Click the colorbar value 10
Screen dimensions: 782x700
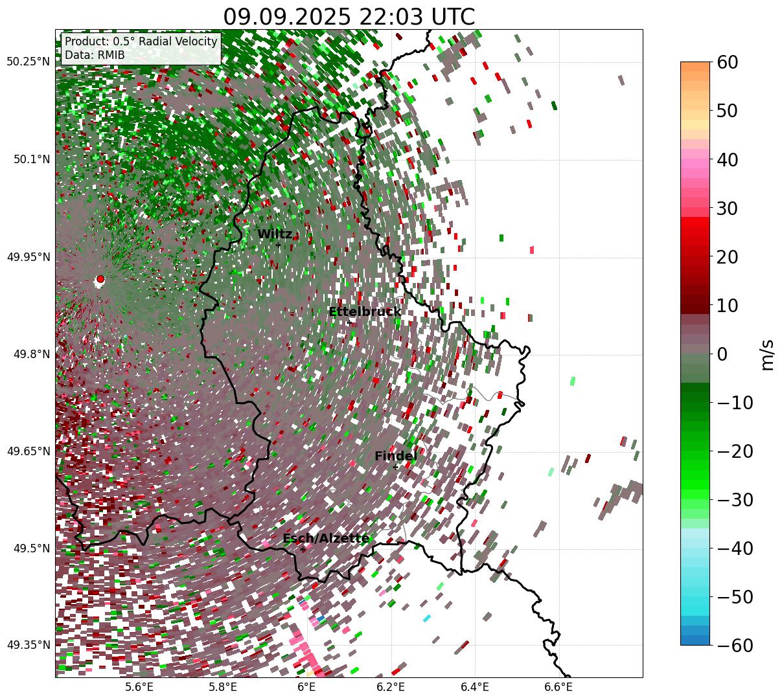tap(728, 306)
